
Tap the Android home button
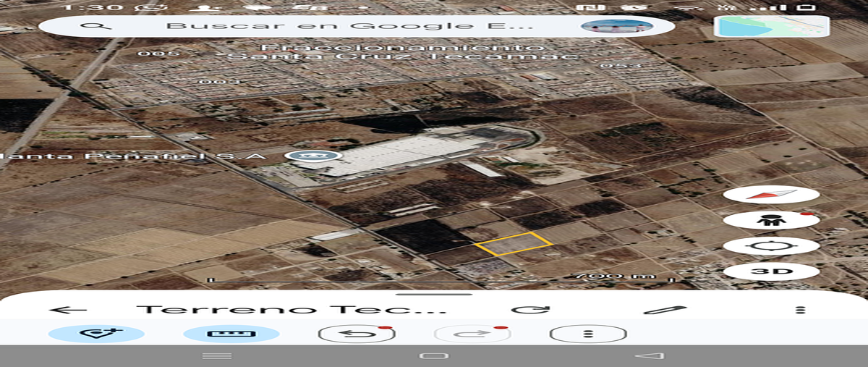(434, 356)
